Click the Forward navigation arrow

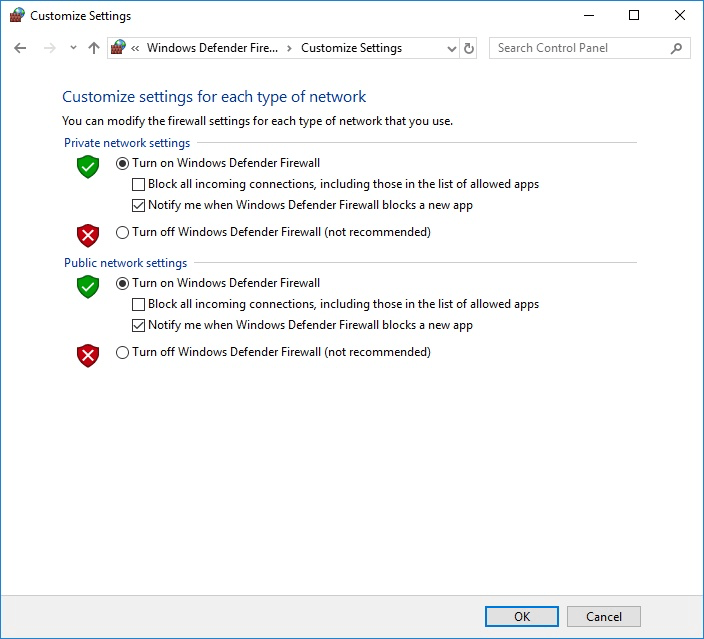(49, 48)
